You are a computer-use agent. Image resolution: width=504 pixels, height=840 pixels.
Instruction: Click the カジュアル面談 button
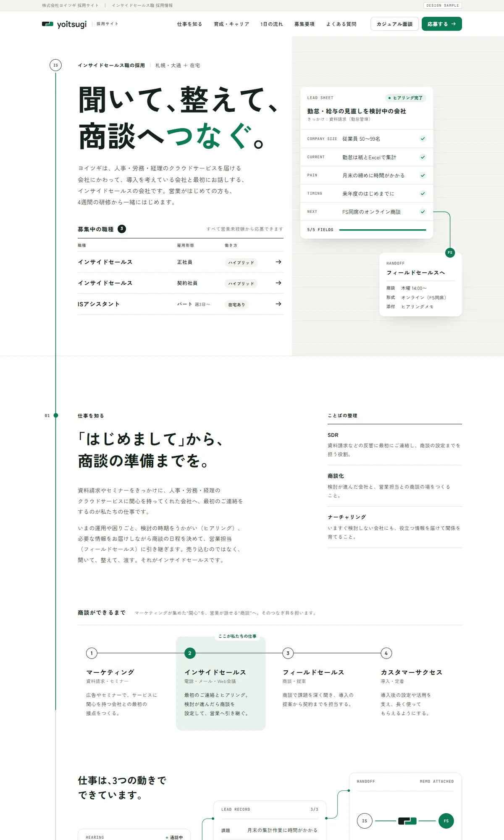(394, 24)
